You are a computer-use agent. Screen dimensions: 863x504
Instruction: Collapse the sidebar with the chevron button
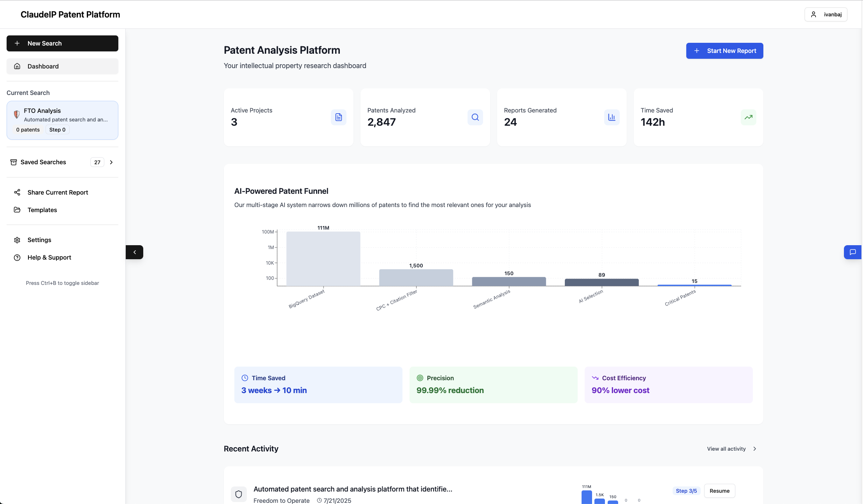[134, 252]
